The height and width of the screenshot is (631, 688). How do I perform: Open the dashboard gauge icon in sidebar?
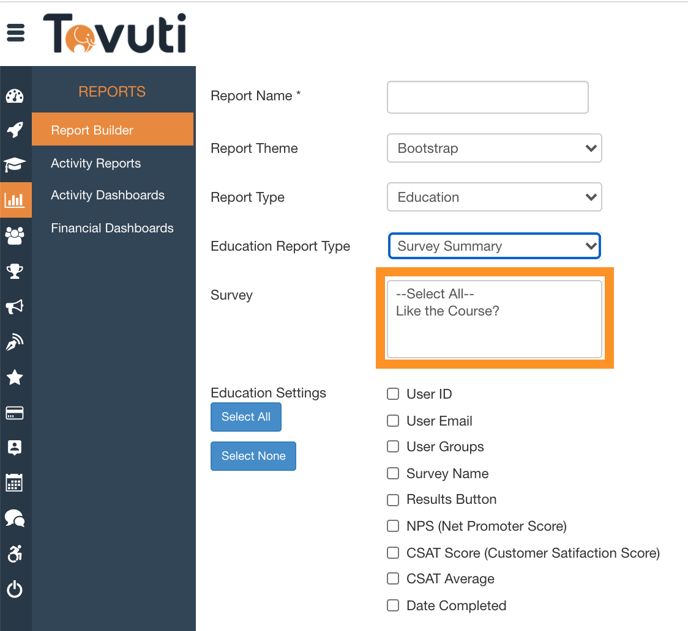(15, 97)
